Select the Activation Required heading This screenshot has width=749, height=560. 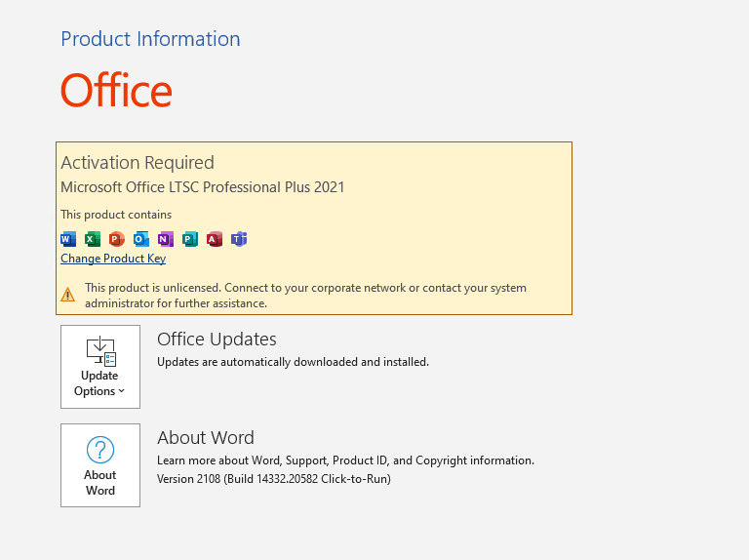(138, 163)
